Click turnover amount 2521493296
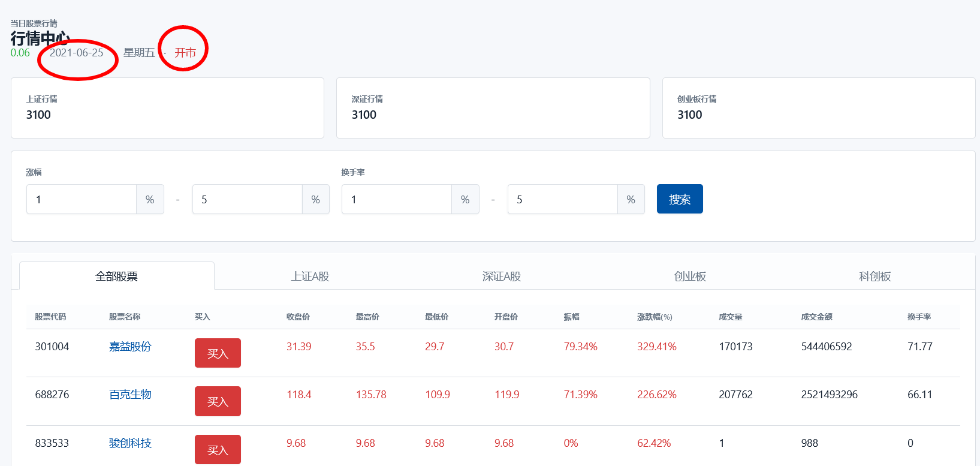 point(830,395)
